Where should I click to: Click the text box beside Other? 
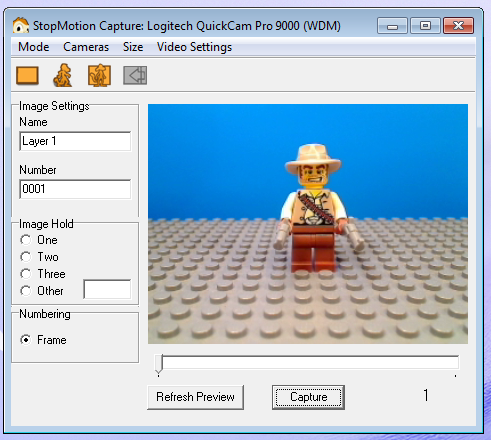pyautogui.click(x=107, y=289)
